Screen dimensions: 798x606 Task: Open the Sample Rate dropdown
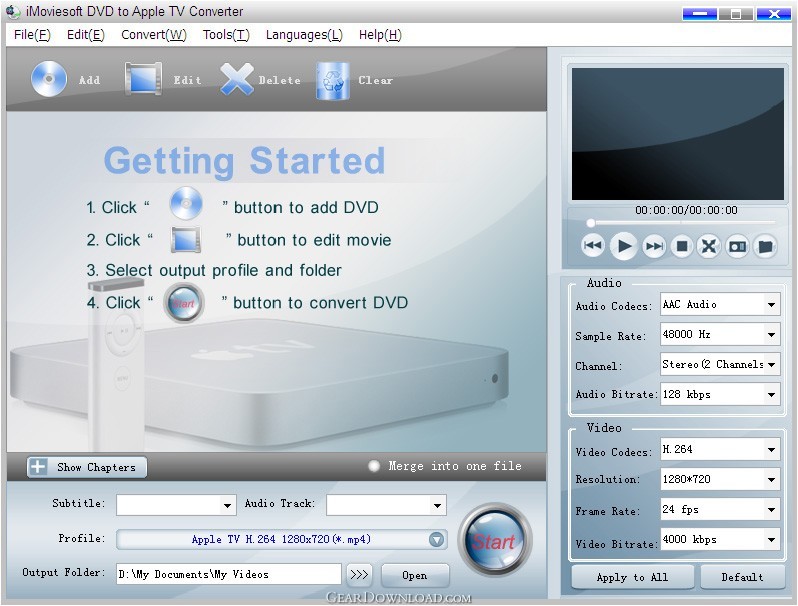coord(771,335)
